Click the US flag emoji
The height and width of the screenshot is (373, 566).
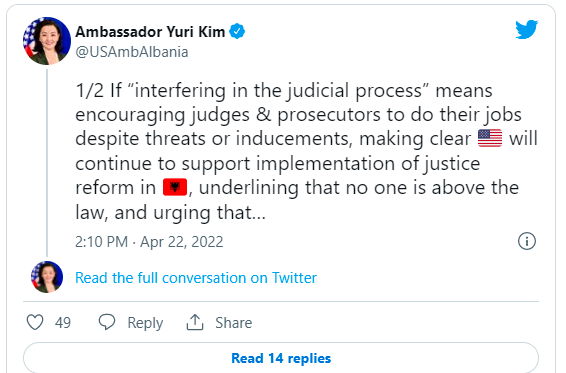pyautogui.click(x=490, y=138)
